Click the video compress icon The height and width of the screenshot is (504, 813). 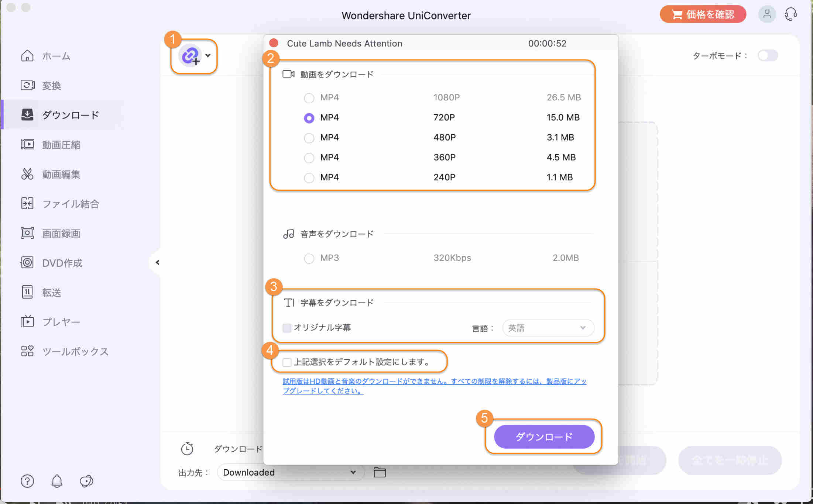(27, 145)
